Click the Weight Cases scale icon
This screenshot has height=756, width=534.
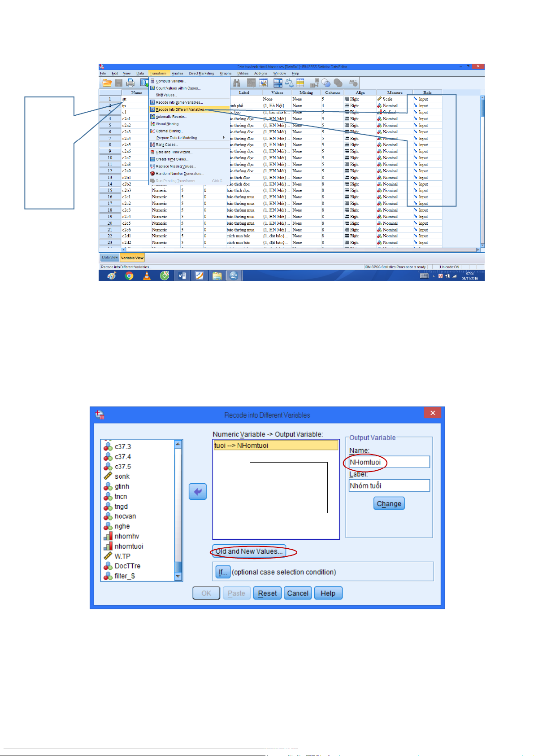point(290,83)
